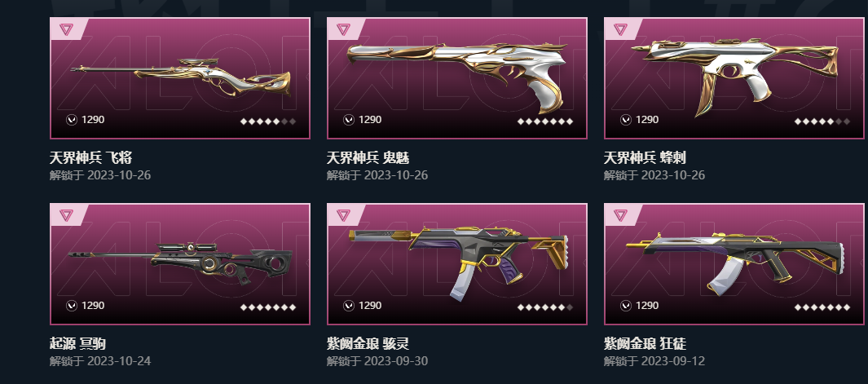This screenshot has height=384, width=868.
Task: Select the 天界神兵 蜂刺 SMG skin image
Action: pyautogui.click(x=734, y=78)
